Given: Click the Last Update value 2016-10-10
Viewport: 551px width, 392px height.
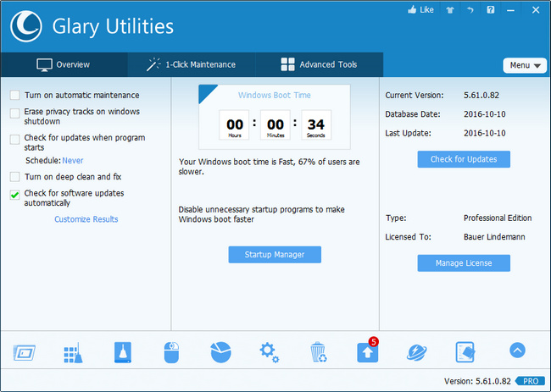Looking at the screenshot, I should pyautogui.click(x=485, y=133).
